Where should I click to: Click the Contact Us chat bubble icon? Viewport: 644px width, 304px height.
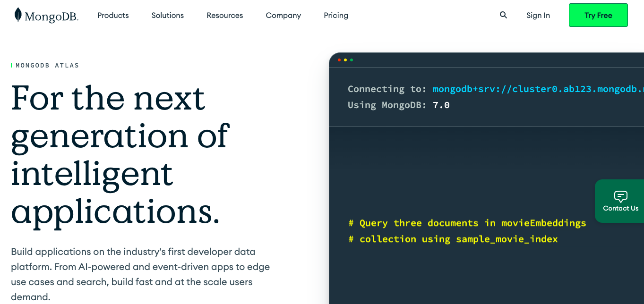tap(620, 196)
